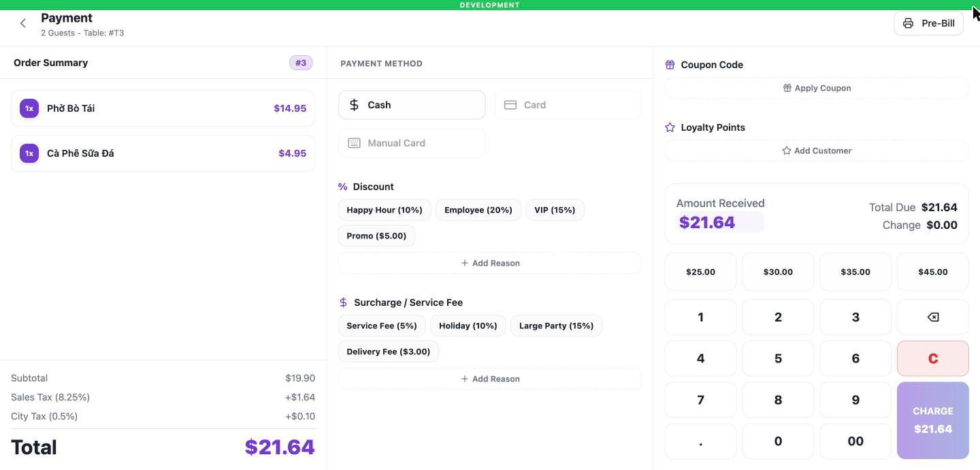Go back using the left chevron arrow
Image resolution: width=980 pixels, height=470 pixels.
click(23, 23)
